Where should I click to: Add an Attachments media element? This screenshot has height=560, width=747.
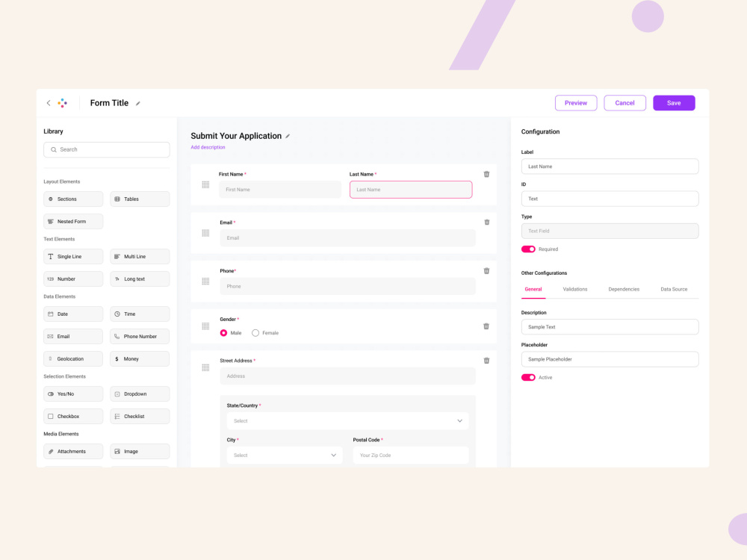(73, 452)
